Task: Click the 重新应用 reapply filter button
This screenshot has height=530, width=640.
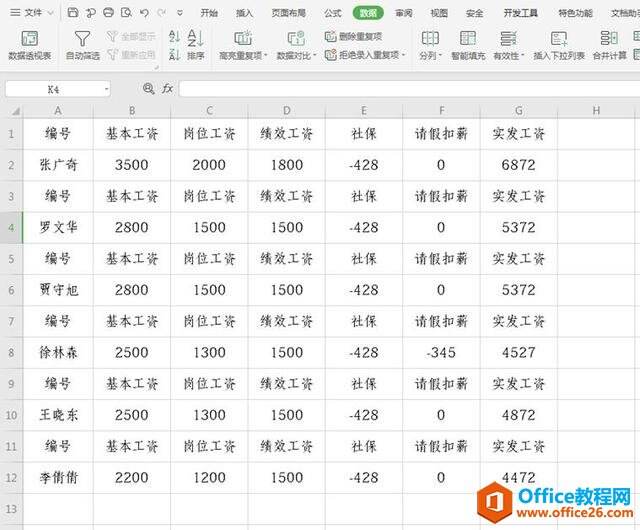Action: click(131, 54)
